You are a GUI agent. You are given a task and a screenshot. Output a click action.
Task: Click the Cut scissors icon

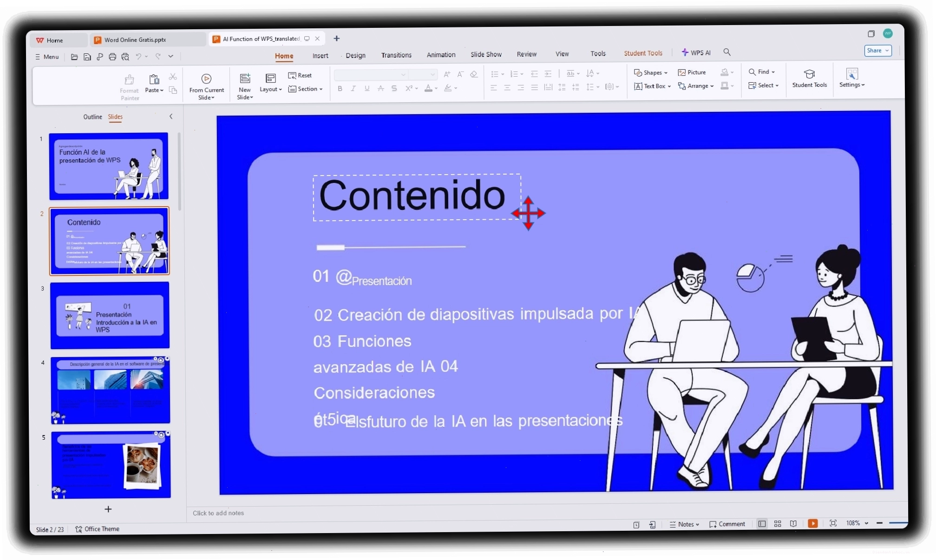[173, 77]
